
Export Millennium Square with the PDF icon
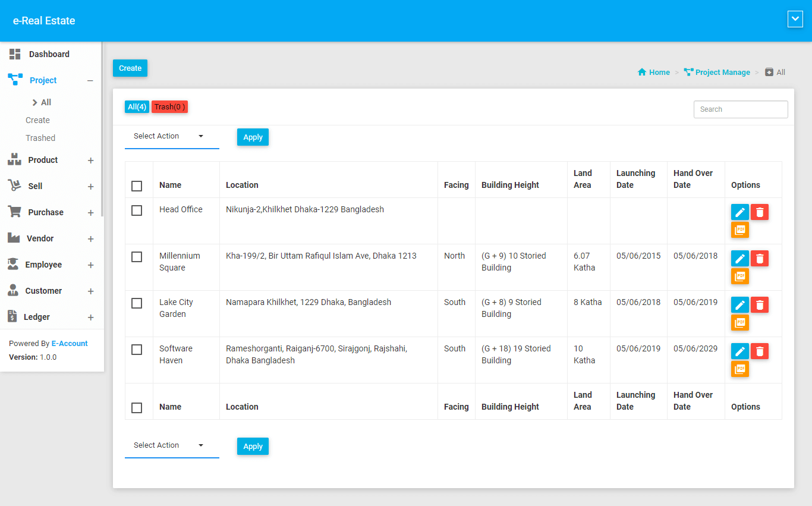(739, 276)
